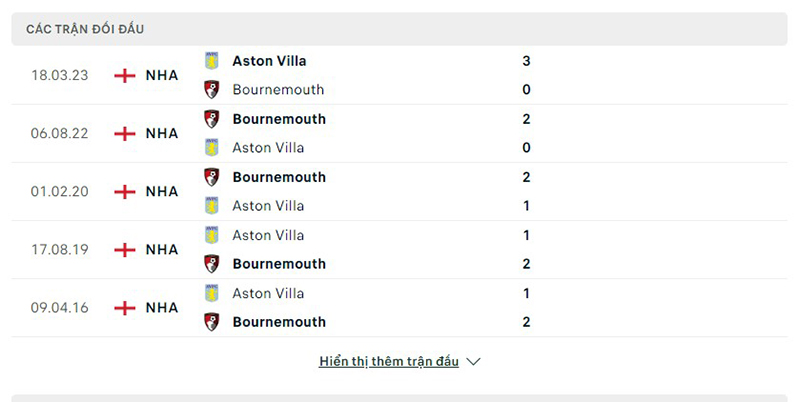Expand more matches with the chevron arrow

pos(474,361)
